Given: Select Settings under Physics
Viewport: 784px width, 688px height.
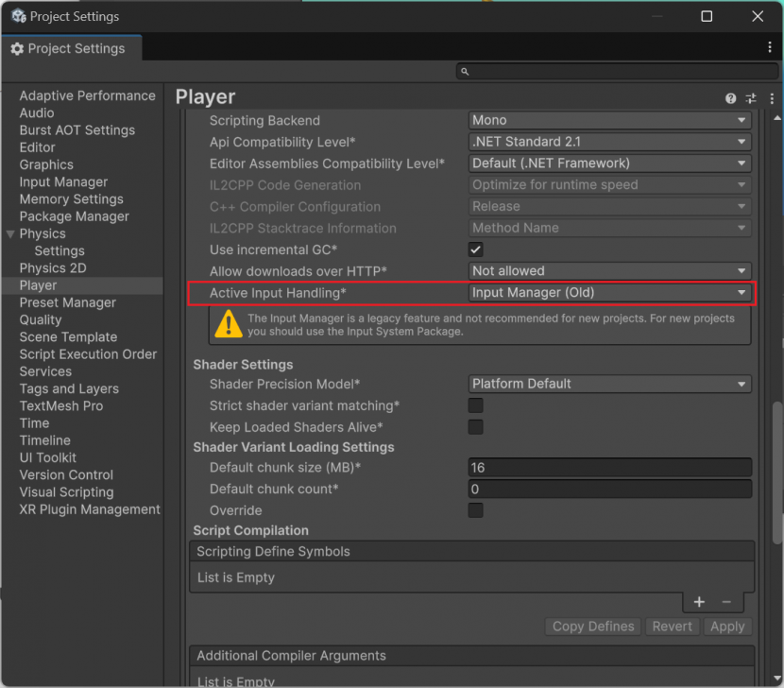Looking at the screenshot, I should pos(60,250).
